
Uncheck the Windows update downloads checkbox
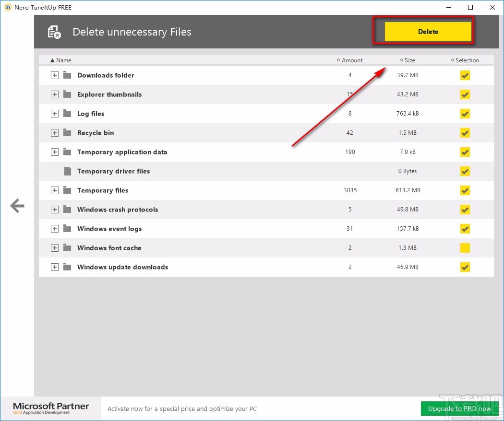coord(465,267)
